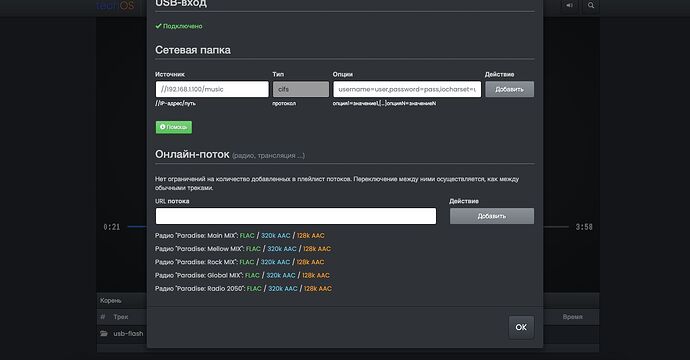The image size is (690, 360).
Task: Open Paradise Mellow MIX 320k AAC link
Action: point(282,249)
